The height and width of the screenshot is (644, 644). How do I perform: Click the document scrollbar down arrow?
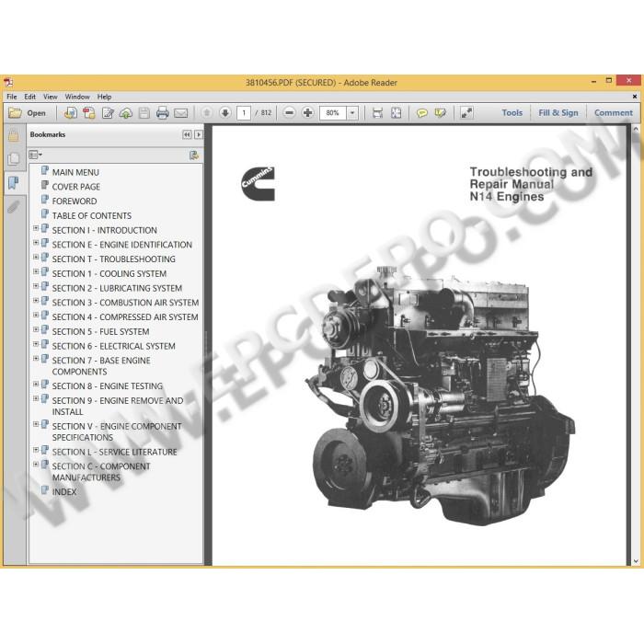coord(636,560)
